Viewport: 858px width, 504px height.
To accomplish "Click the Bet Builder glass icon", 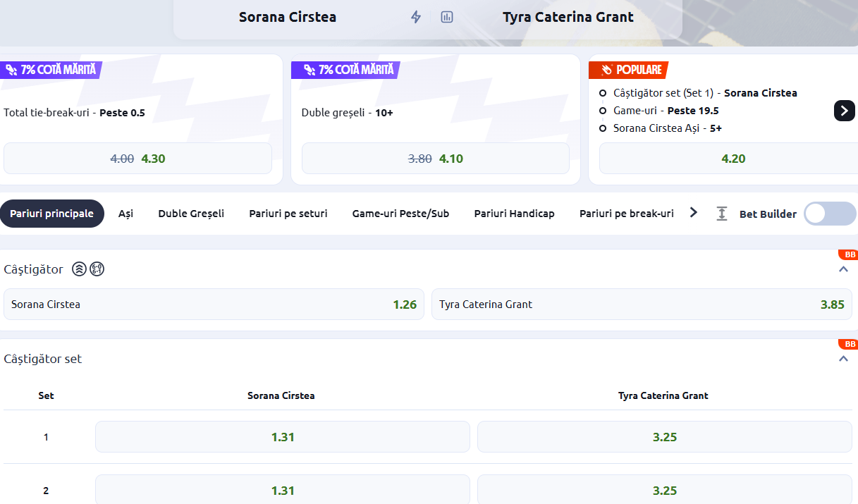I will (x=722, y=214).
